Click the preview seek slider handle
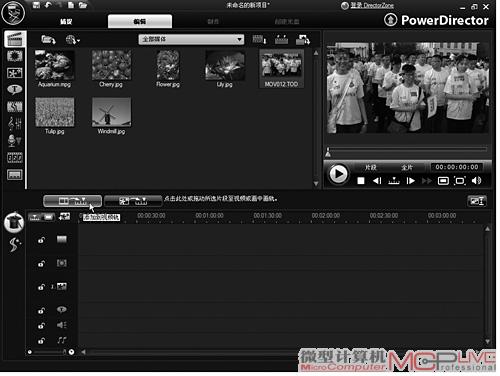Viewport: 500px width, 376px height. (328, 152)
